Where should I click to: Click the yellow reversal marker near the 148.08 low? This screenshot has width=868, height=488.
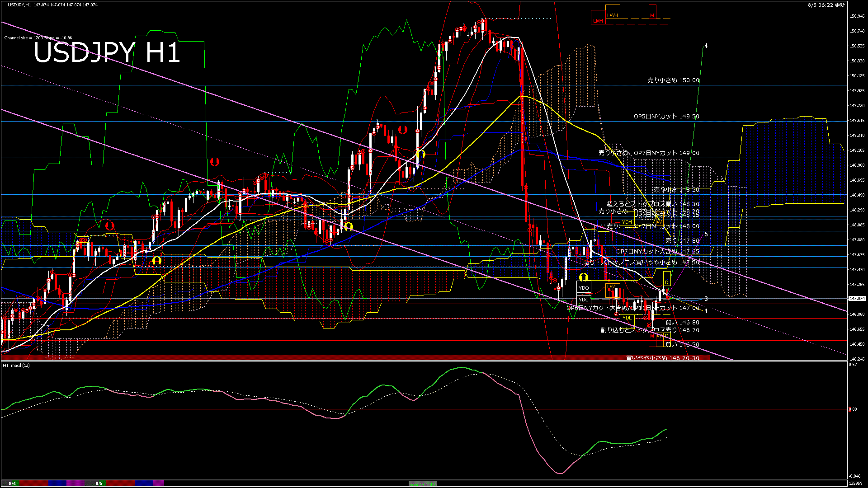(348, 226)
